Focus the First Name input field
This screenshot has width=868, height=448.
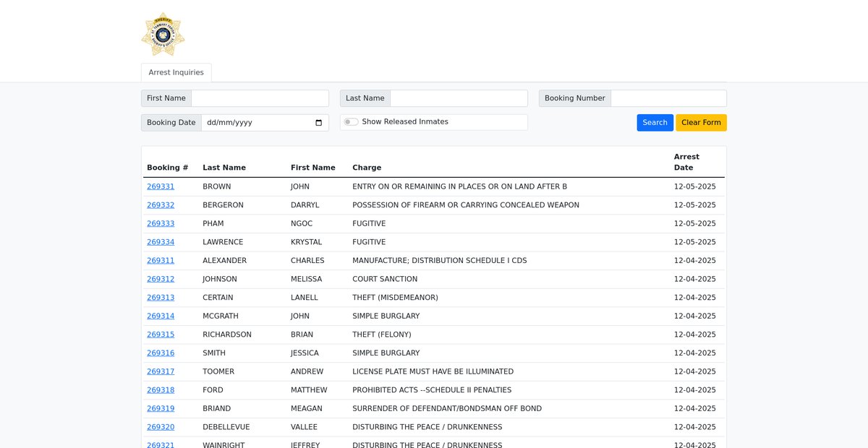pyautogui.click(x=260, y=98)
